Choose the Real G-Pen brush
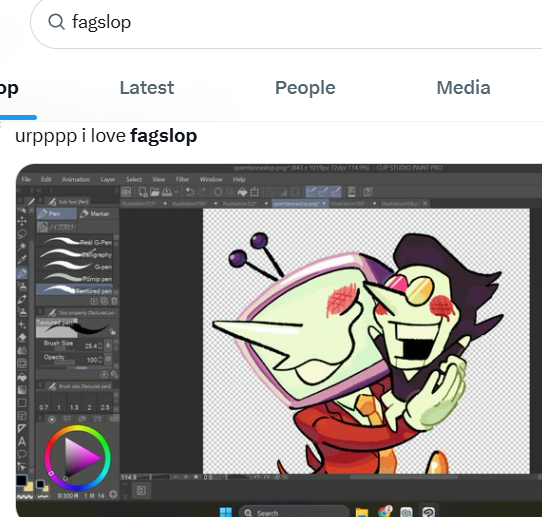Screen dimensions: 542x517 75,242
